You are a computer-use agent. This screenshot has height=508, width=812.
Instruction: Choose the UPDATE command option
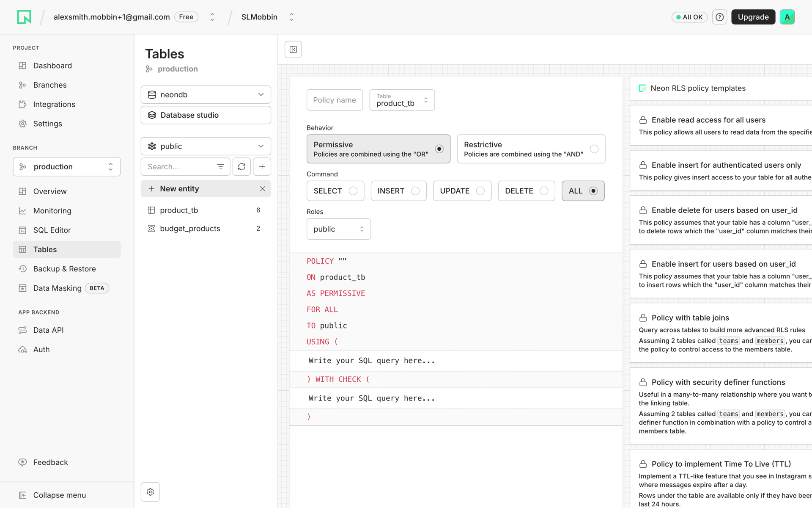pos(462,191)
